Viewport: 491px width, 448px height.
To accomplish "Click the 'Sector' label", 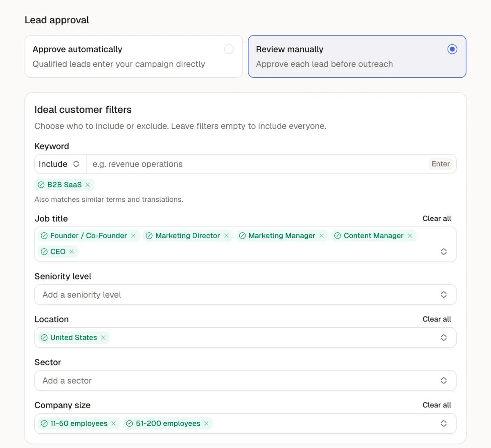I will pos(48,362).
